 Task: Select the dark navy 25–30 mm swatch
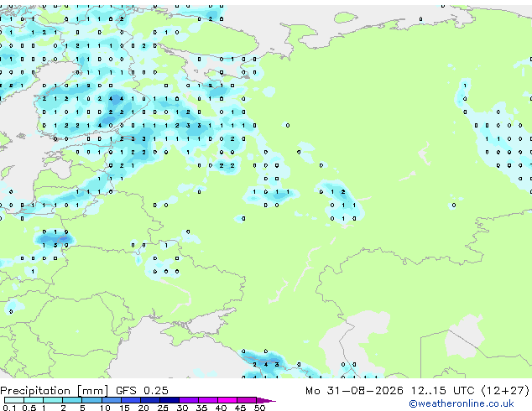[170, 400]
